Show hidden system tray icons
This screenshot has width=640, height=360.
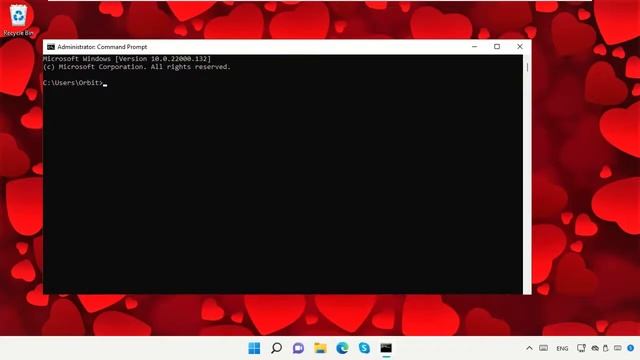tap(529, 348)
